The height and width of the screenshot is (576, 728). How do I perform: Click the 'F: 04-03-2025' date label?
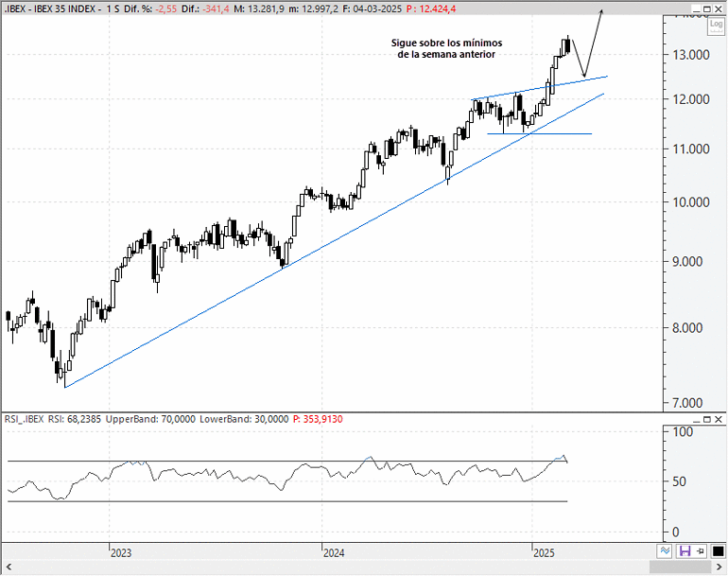373,9
